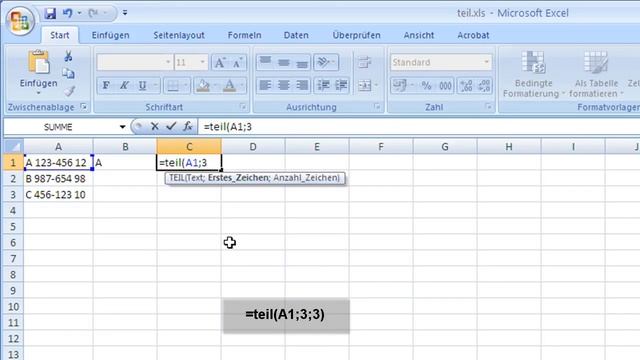
Task: Open the Acrobat tab
Action: tap(473, 35)
